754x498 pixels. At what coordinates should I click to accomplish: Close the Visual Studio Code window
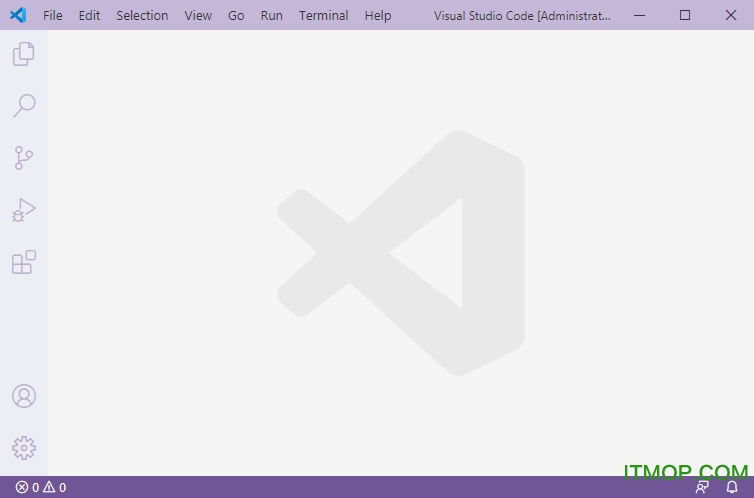[731, 15]
